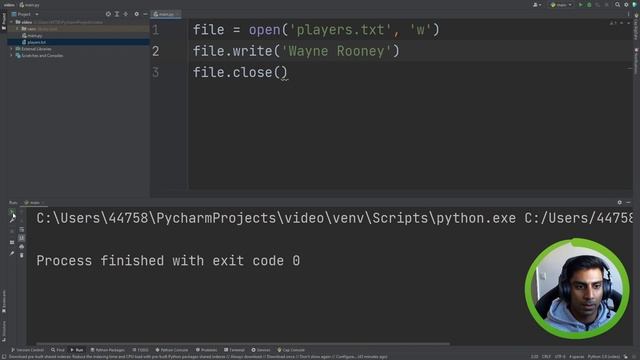Toggle scroll to end in Run console
The width and height of the screenshot is (640, 360).
(x=22, y=238)
